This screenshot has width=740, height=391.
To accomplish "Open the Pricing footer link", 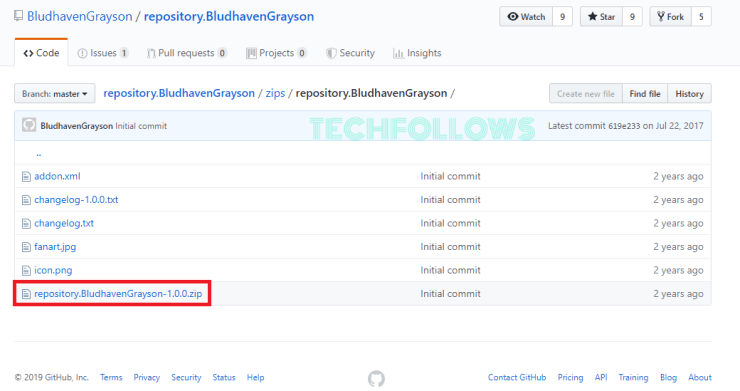I will coord(570,377).
